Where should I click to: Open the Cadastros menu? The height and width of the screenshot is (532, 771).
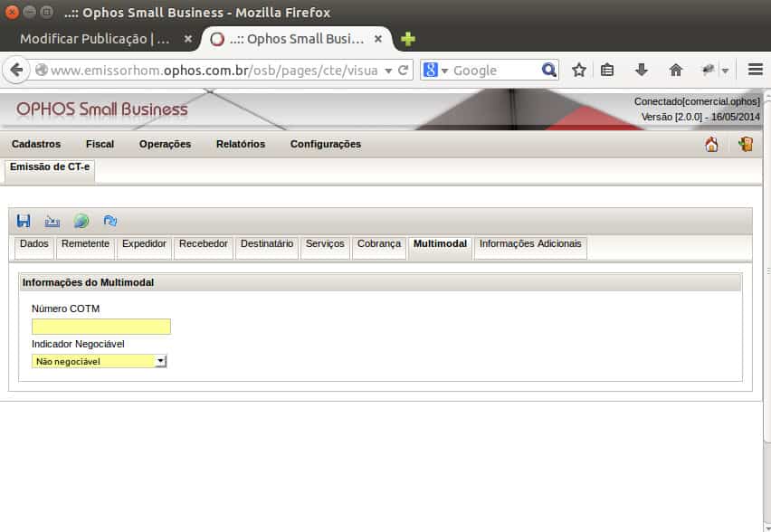click(36, 144)
